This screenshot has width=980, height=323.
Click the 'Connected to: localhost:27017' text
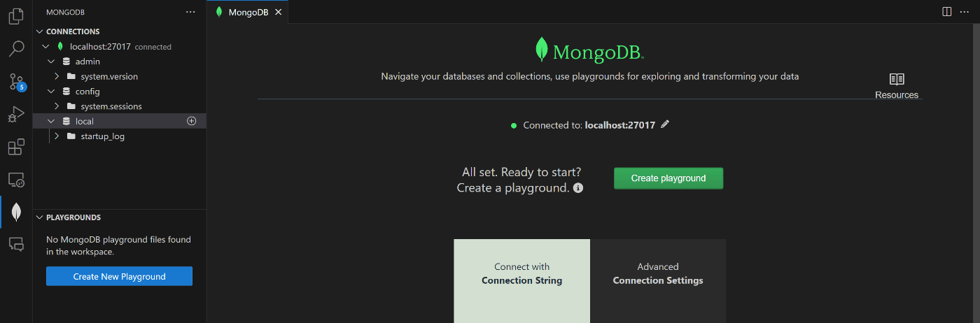pos(589,125)
